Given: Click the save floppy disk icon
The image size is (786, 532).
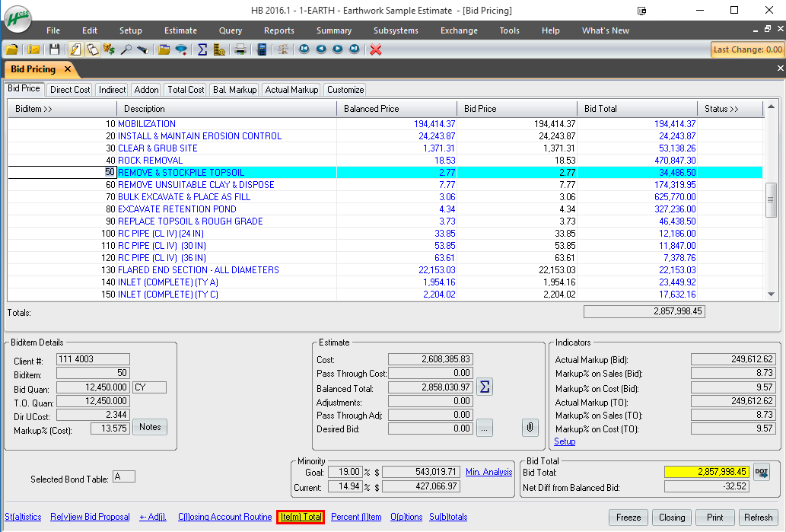Looking at the screenshot, I should pos(54,49).
